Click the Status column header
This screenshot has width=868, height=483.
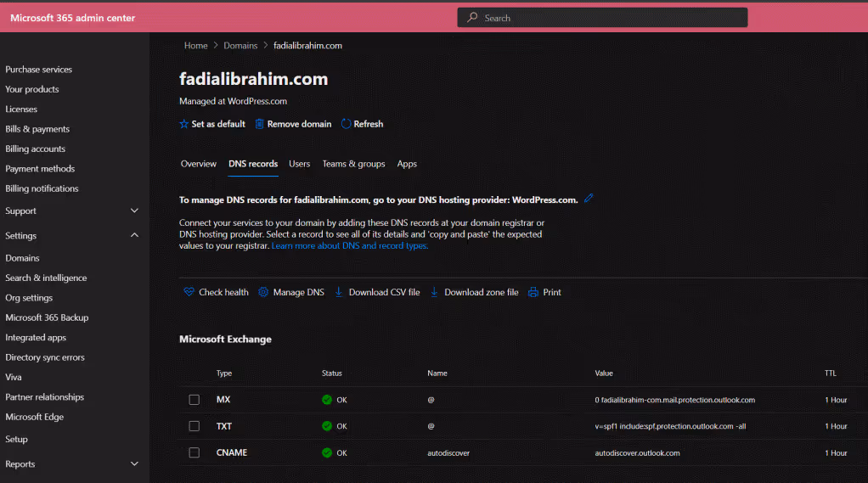(x=332, y=373)
